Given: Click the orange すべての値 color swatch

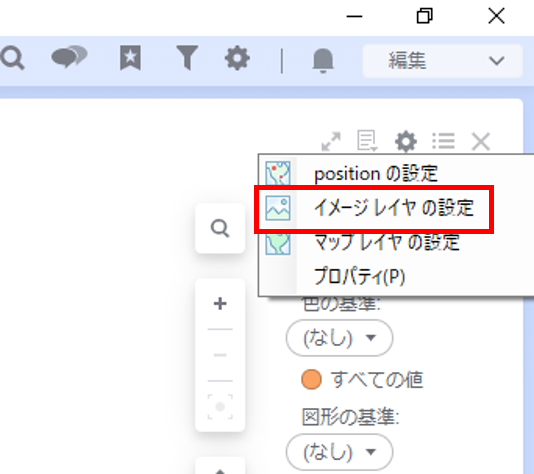Looking at the screenshot, I should point(311,379).
